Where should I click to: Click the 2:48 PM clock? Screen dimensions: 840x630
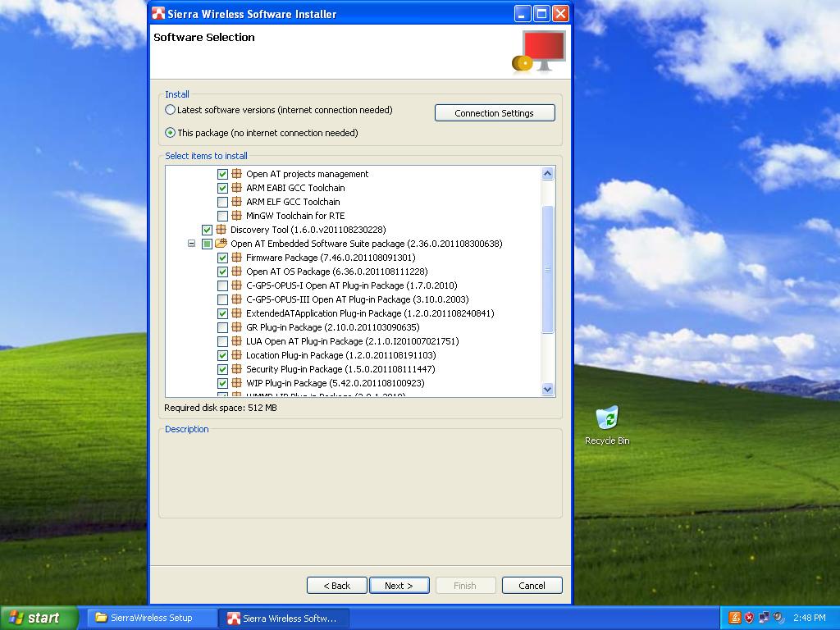coord(810,618)
